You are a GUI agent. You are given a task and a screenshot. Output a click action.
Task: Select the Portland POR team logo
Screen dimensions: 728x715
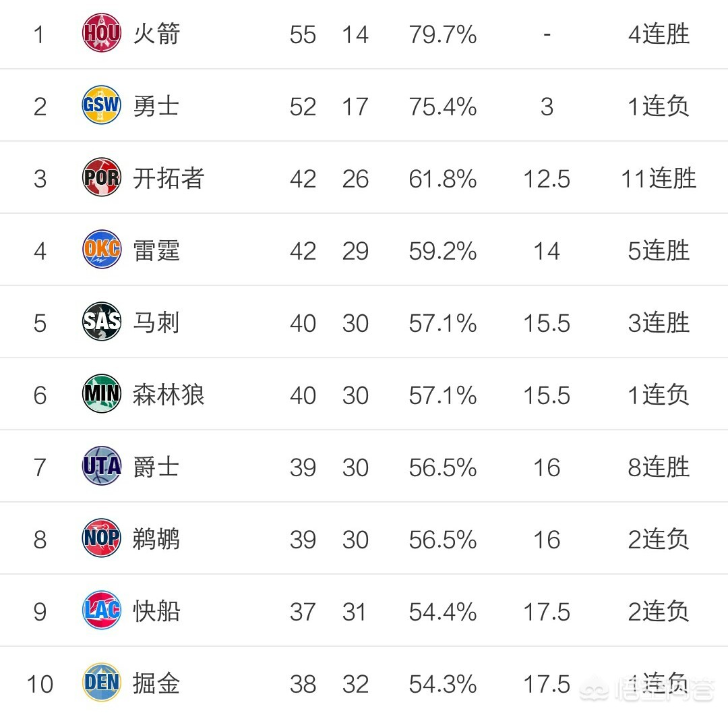coord(102,178)
